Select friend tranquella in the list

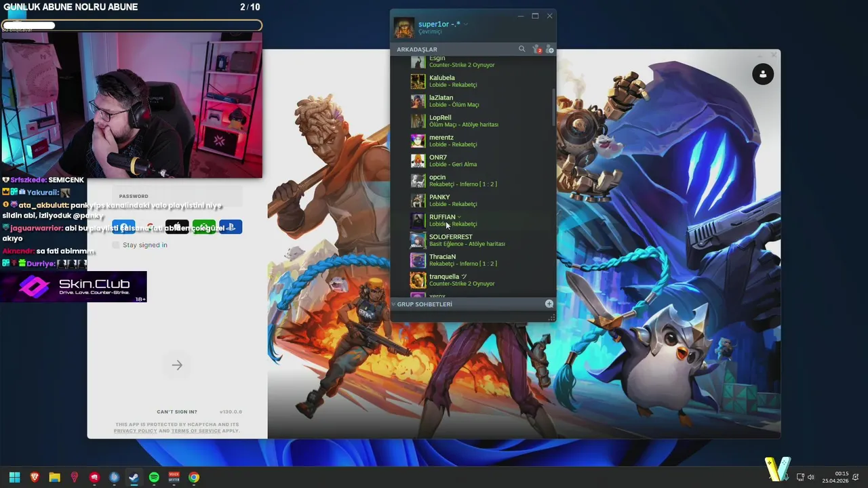[x=473, y=280]
